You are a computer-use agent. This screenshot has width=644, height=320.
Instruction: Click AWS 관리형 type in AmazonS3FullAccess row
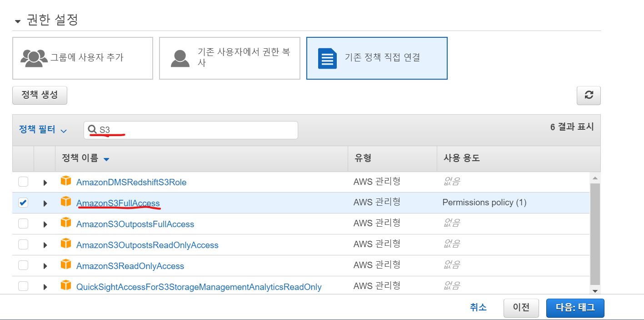377,202
